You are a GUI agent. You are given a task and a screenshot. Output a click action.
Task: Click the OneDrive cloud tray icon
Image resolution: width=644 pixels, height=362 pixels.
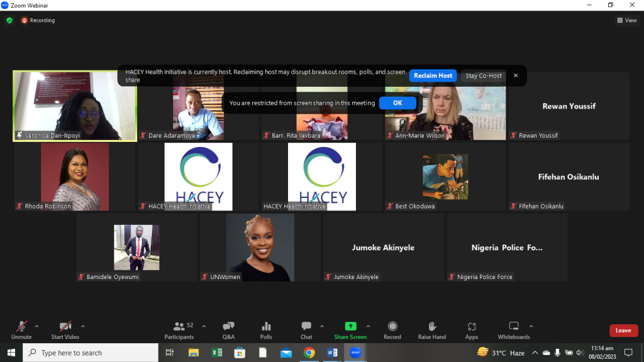[547, 353]
